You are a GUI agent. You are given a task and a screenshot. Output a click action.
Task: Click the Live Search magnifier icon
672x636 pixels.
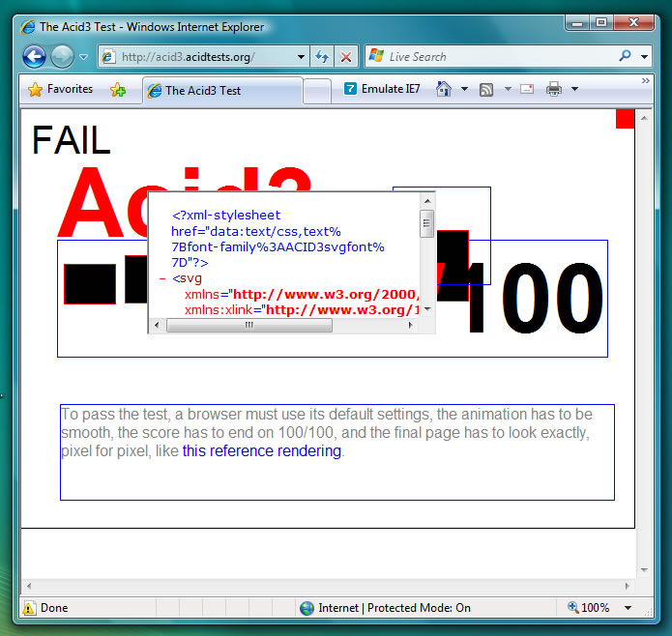click(x=625, y=57)
